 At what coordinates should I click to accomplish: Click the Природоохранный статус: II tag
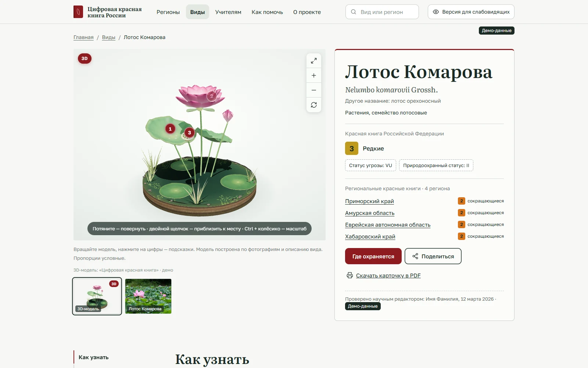pos(436,165)
